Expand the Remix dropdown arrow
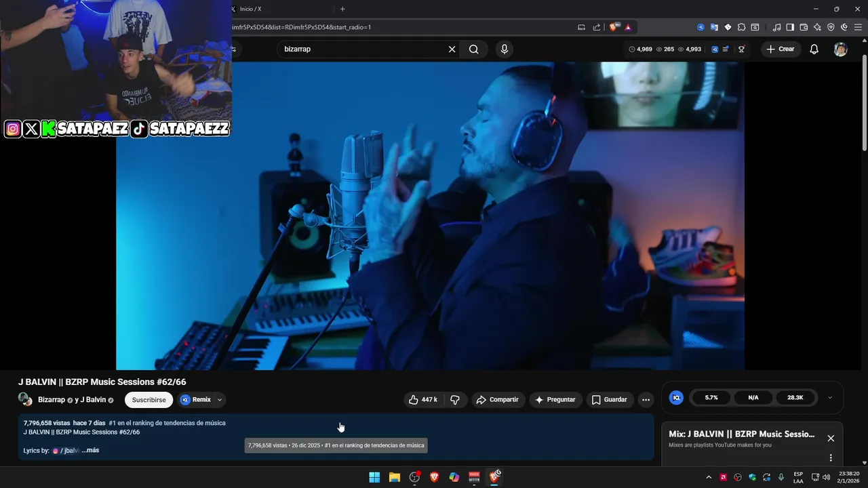Image resolution: width=868 pixels, height=488 pixels. click(x=219, y=400)
